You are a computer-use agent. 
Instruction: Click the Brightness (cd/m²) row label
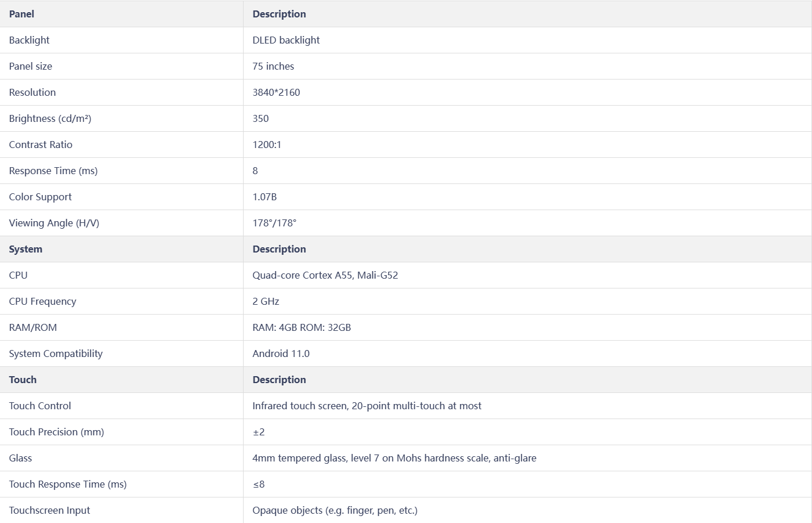coord(50,118)
